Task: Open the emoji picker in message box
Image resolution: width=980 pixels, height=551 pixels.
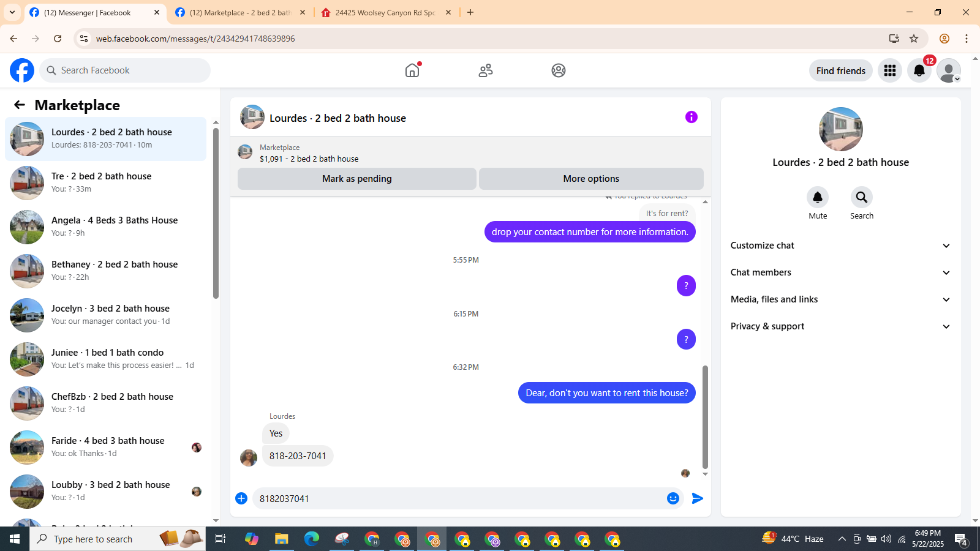Action: [x=673, y=498]
